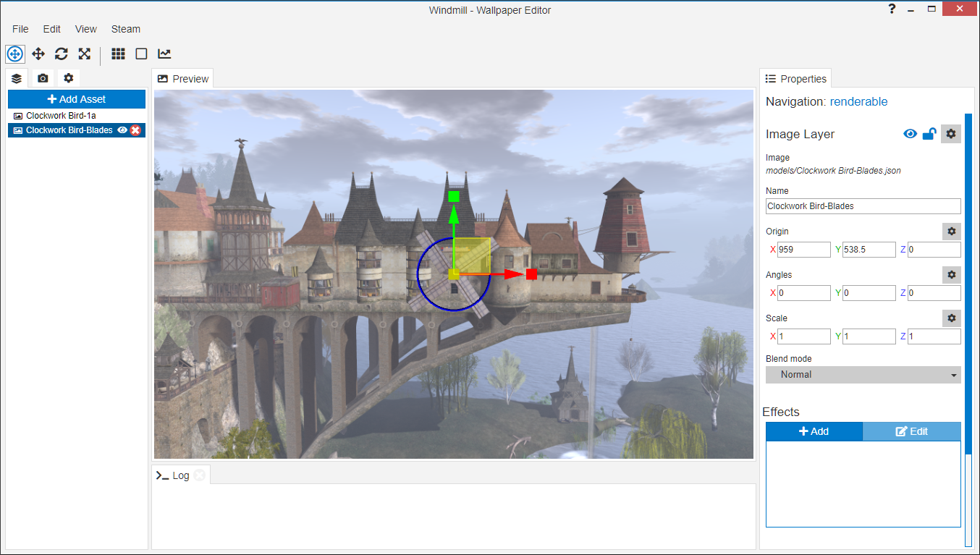This screenshot has width=980, height=555.
Task: Click the red X-axis gizmo handle
Action: click(x=531, y=274)
